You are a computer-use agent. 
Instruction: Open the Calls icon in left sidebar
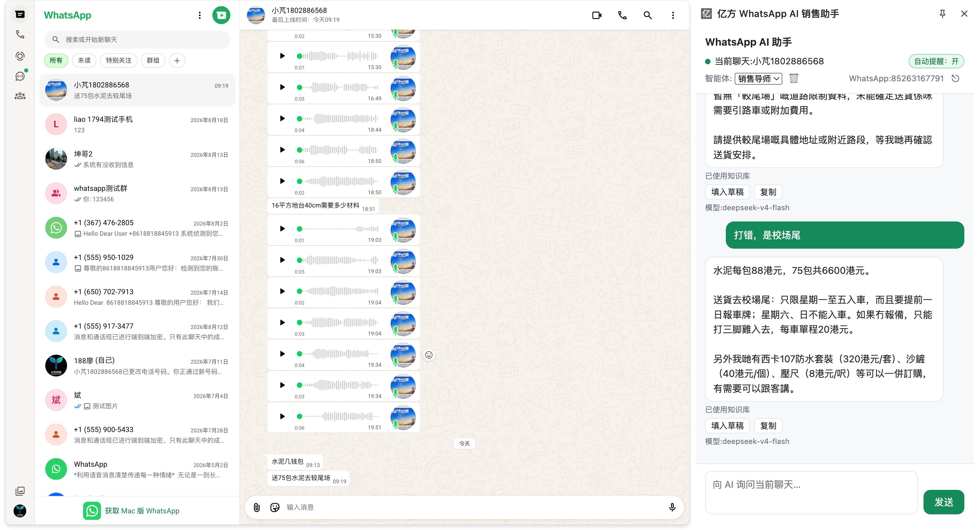pos(20,34)
